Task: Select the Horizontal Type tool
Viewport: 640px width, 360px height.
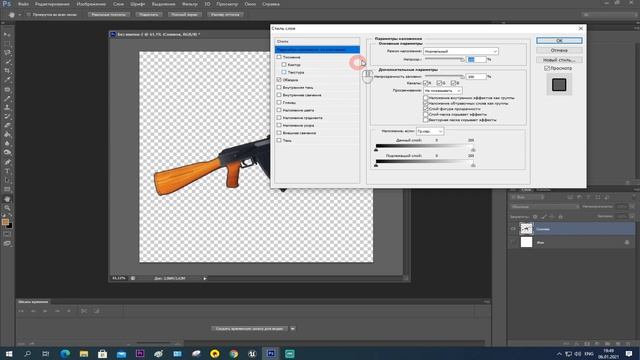Action: (x=7, y=171)
